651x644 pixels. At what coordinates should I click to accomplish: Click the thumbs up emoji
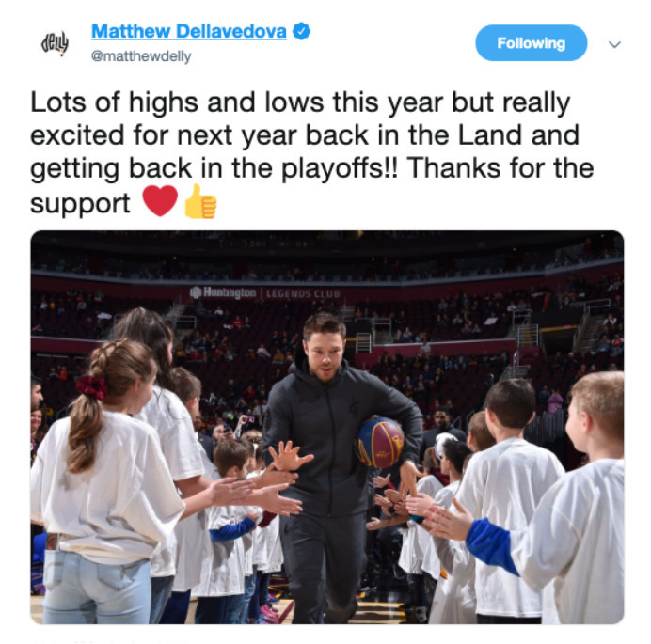click(x=200, y=201)
